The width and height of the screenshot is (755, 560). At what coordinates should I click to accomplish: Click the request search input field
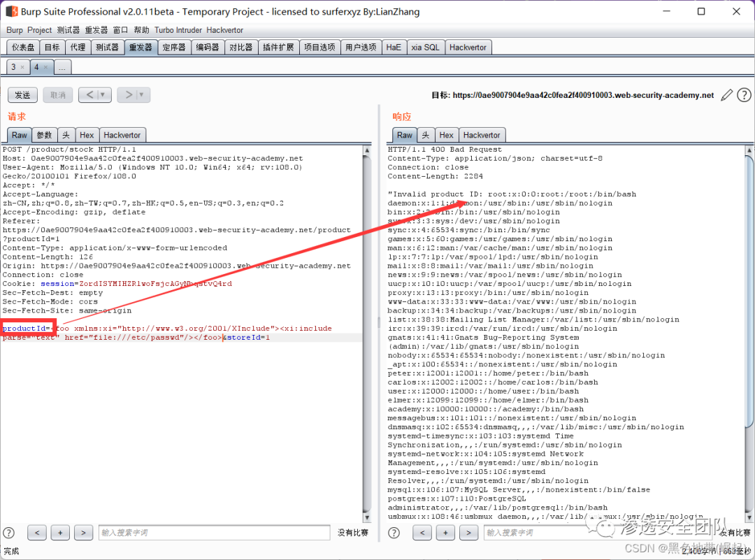(x=215, y=533)
